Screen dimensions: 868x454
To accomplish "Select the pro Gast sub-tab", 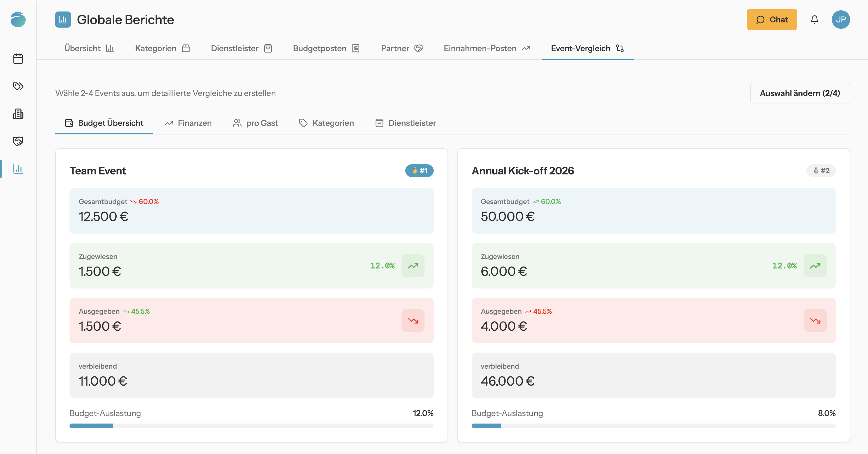I will [x=255, y=123].
